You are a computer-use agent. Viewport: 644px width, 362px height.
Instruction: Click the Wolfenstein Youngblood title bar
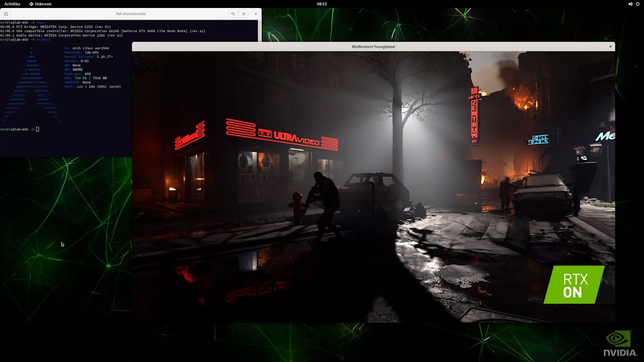point(373,47)
